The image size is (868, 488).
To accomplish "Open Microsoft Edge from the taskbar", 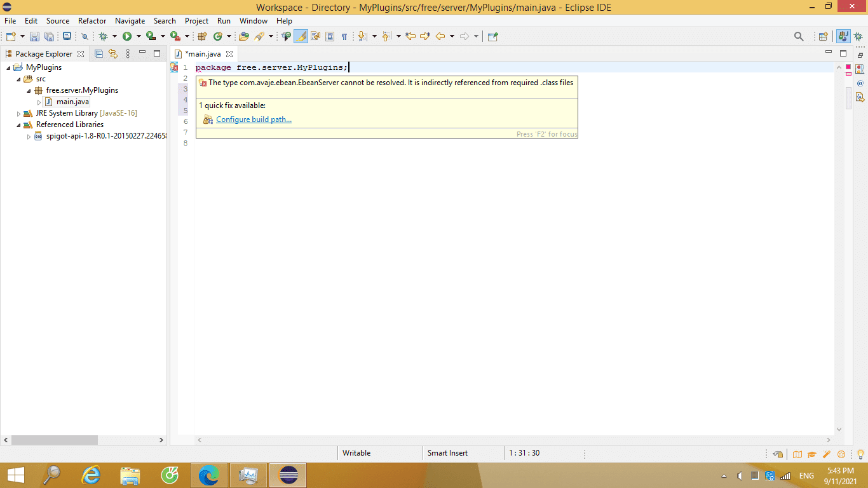I will pos(208,475).
